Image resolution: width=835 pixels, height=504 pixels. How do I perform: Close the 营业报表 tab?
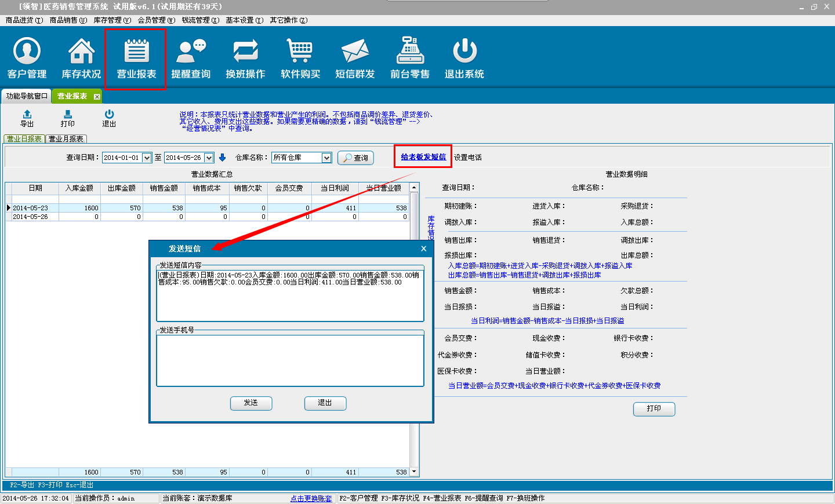tap(97, 97)
